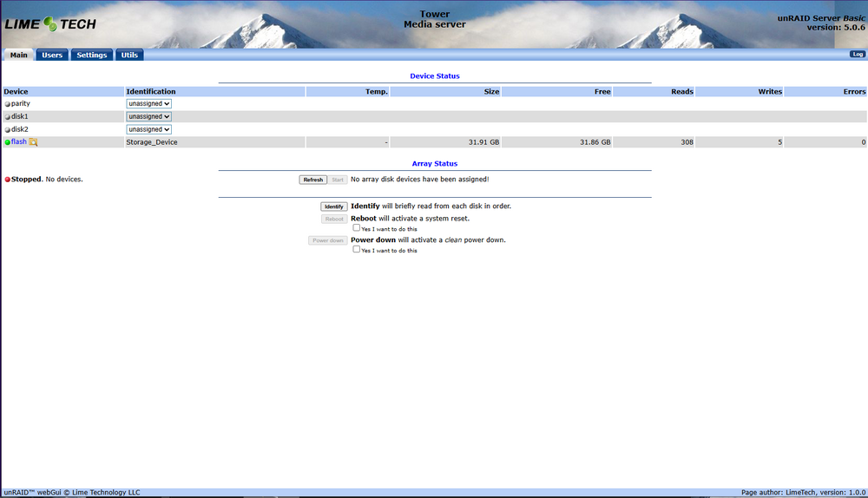Click the disk1 device label
Image resolution: width=868 pixels, height=498 pixels.
(x=19, y=116)
